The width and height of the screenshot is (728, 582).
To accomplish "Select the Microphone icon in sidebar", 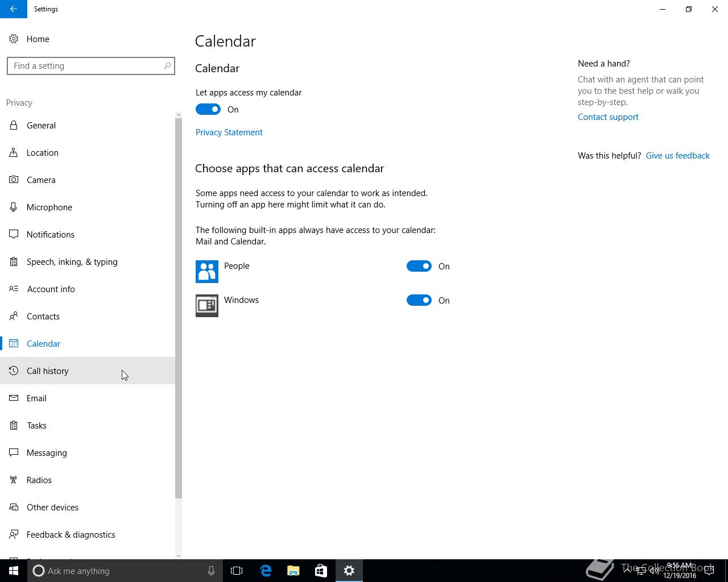I will [14, 207].
